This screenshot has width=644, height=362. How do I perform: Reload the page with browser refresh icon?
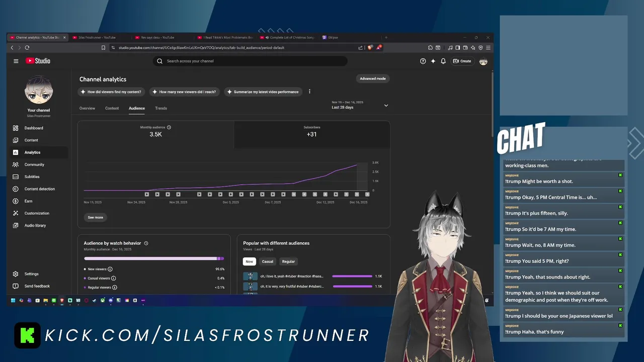pyautogui.click(x=27, y=48)
